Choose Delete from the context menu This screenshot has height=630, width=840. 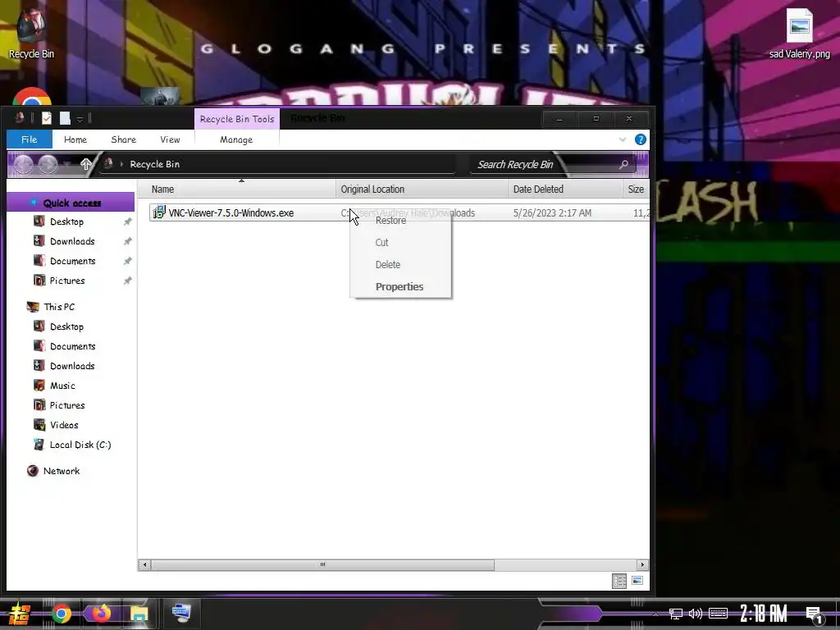pyautogui.click(x=400, y=265)
